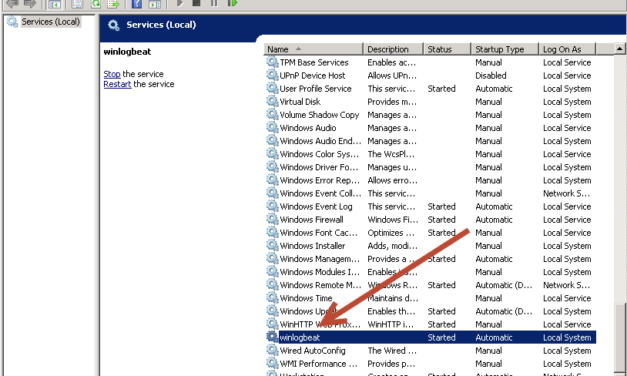Click the Stop Service square toolbar icon
Screen dimensions: 627x376
pos(196,3)
